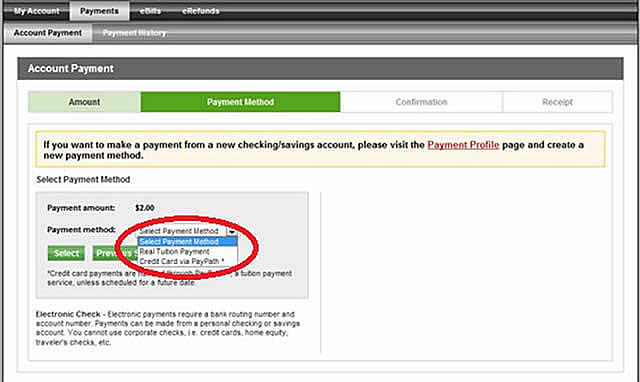This screenshot has height=382, width=640.
Task: Choose Credit Card via PayPath option
Action: coord(188,261)
